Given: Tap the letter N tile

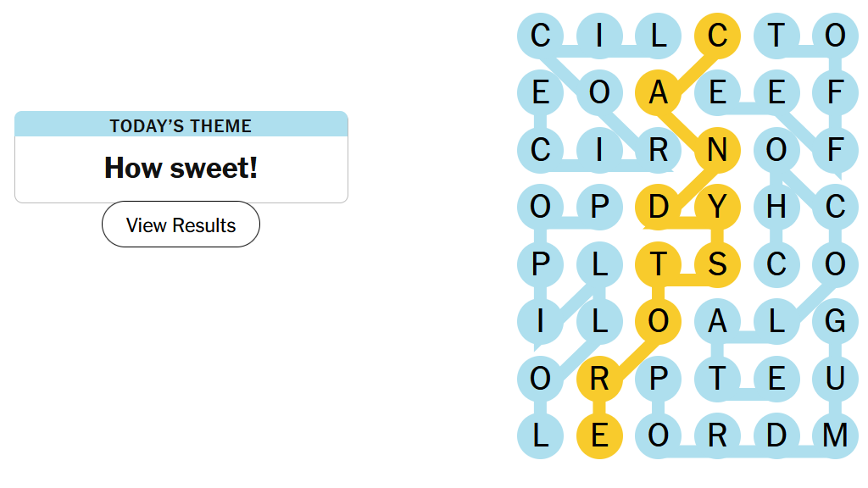Looking at the screenshot, I should [717, 150].
